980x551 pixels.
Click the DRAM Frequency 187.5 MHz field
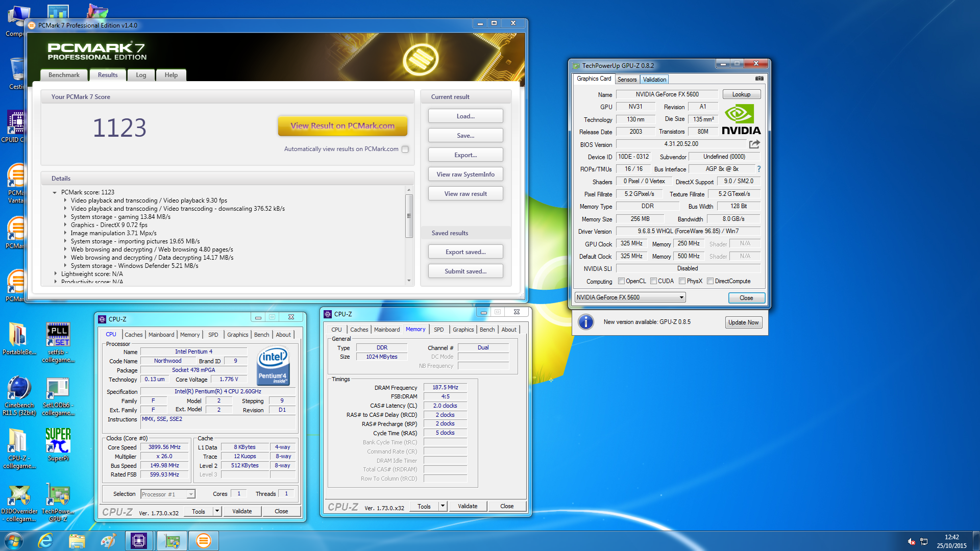(445, 388)
